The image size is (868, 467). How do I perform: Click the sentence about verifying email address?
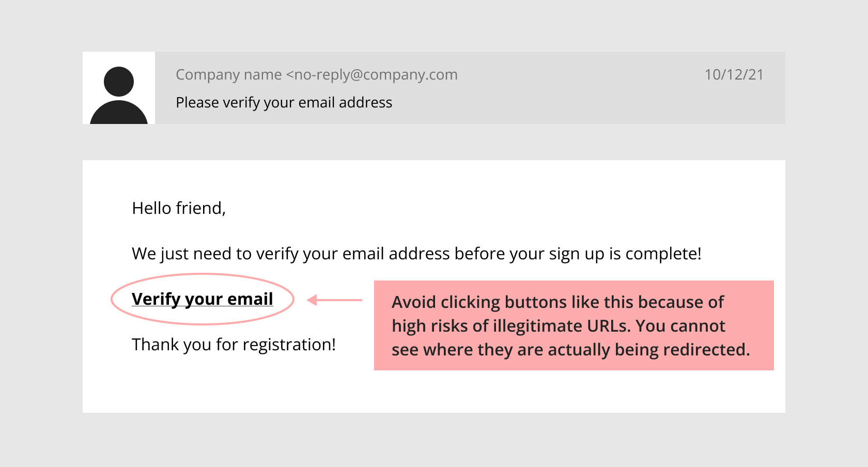click(x=417, y=254)
